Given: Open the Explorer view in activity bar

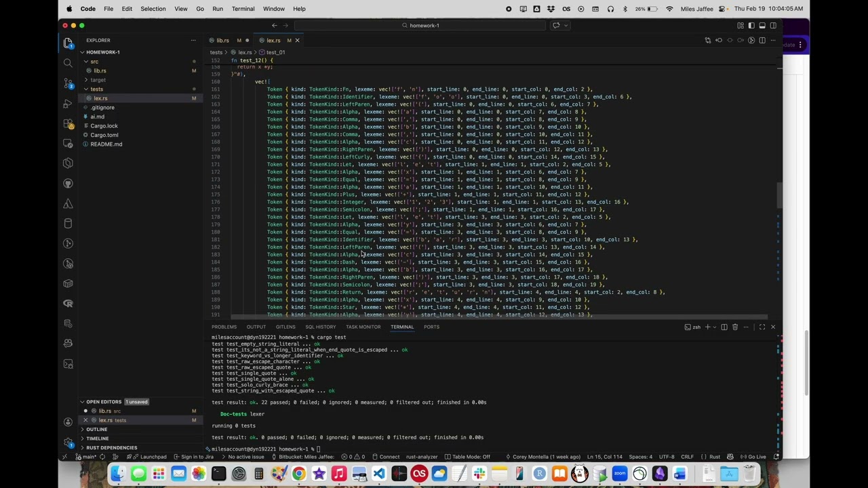Looking at the screenshot, I should [x=68, y=43].
